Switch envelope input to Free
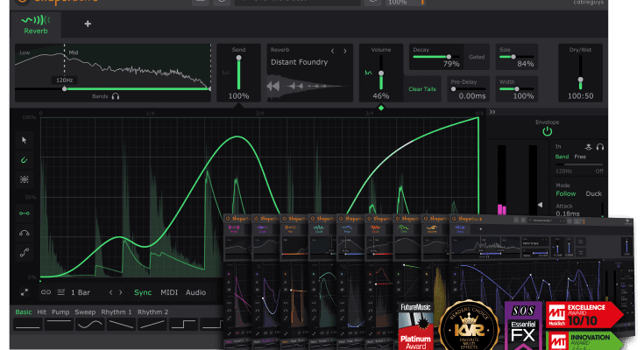This screenshot has height=350, width=644. [580, 157]
